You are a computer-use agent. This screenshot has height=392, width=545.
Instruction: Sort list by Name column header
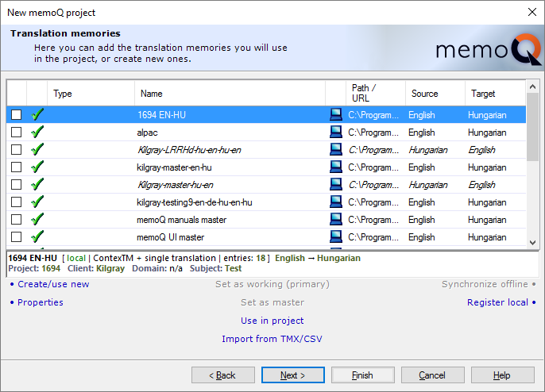(x=230, y=94)
